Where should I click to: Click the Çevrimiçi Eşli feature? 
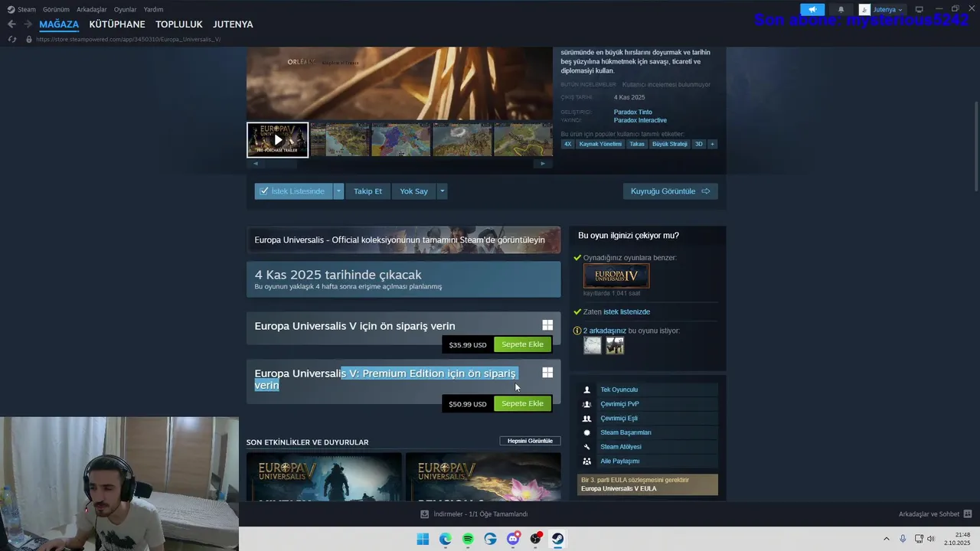coord(648,419)
